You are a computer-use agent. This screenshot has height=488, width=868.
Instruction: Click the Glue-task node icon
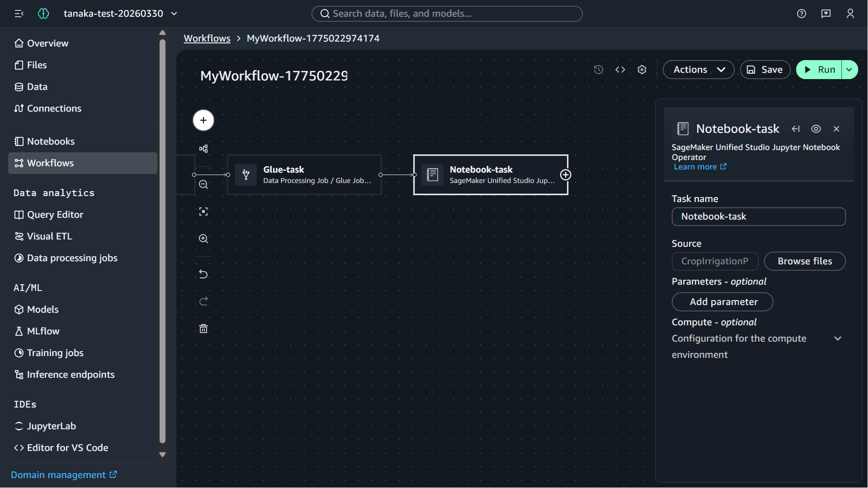pyautogui.click(x=246, y=175)
